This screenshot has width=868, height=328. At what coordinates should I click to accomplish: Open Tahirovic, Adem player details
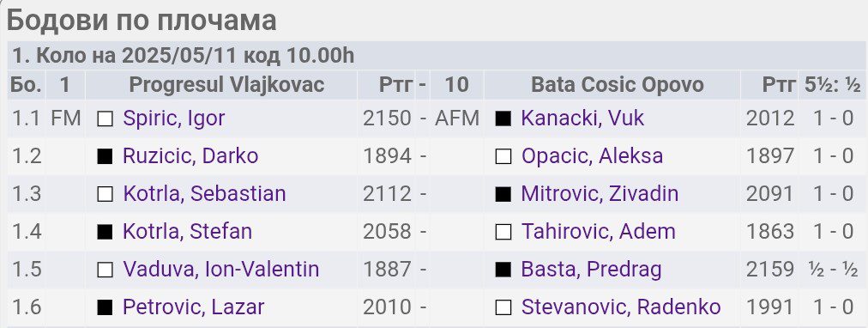598,232
